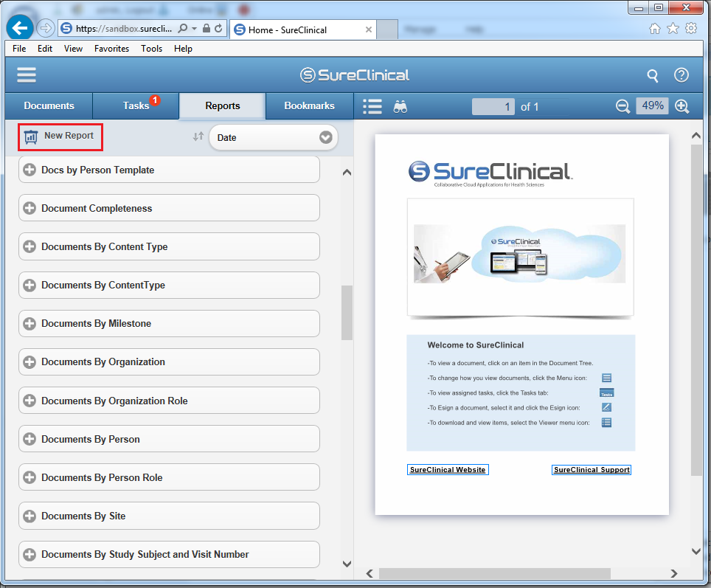The height and width of the screenshot is (588, 711).
Task: Click the 49% zoom level field
Action: pos(652,106)
